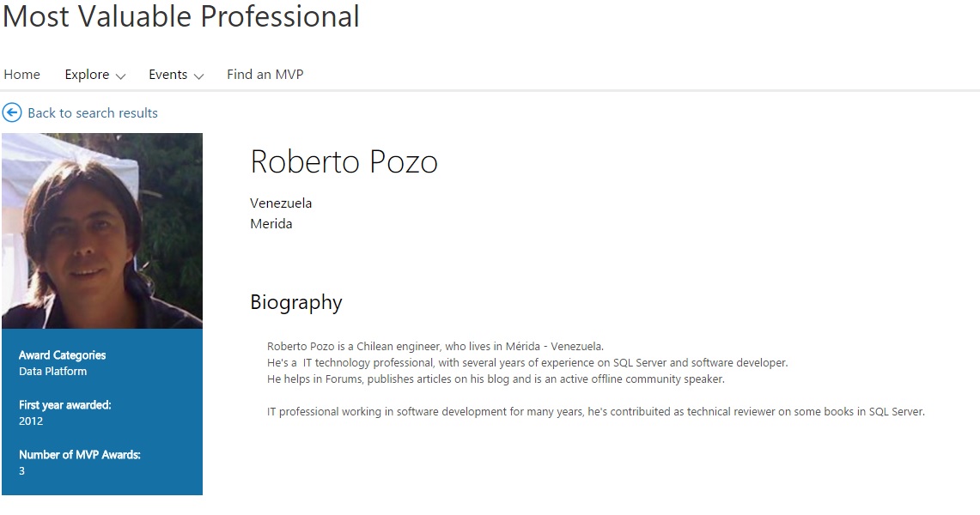Click the Award Categories label

pyautogui.click(x=63, y=355)
